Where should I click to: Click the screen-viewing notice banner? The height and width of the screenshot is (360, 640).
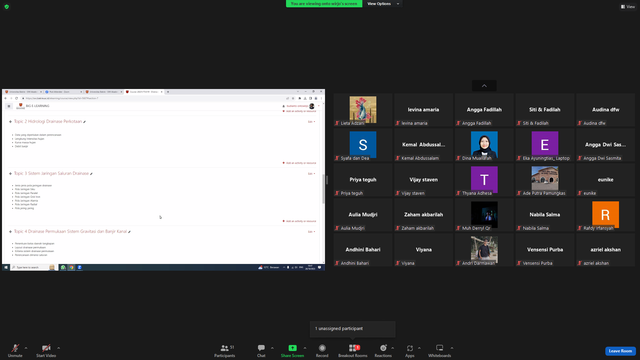(x=324, y=4)
